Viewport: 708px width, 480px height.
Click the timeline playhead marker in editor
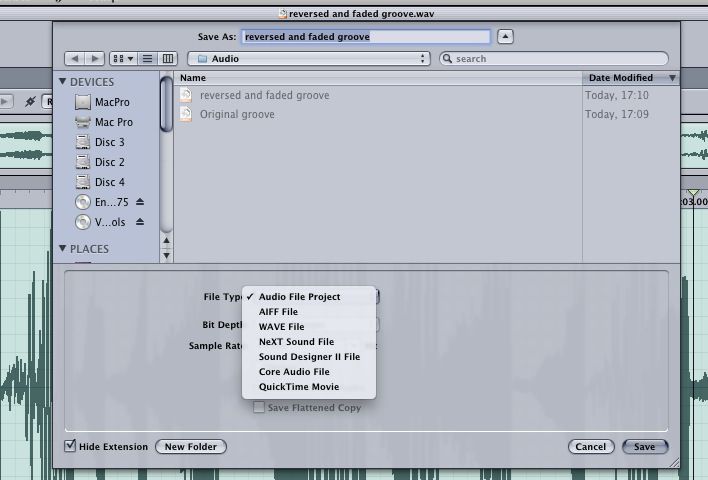click(x=693, y=192)
